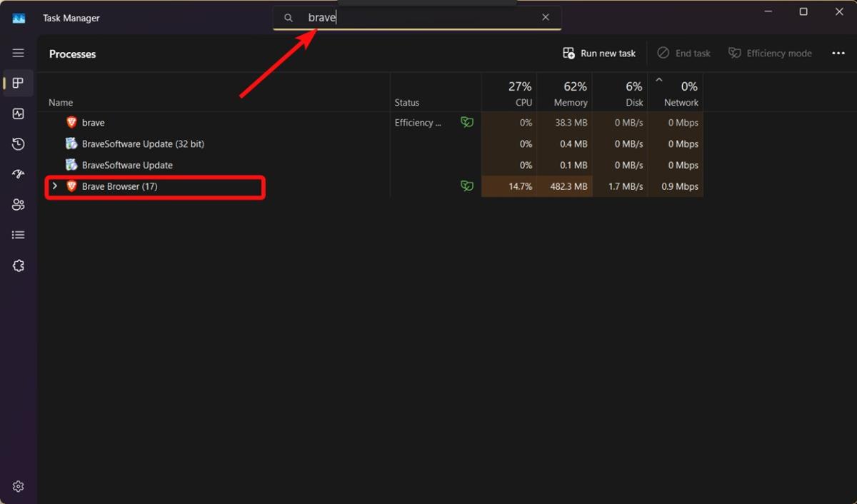
Task: Click the efficiency leaf icon next to Brave Browser
Action: pyautogui.click(x=467, y=186)
